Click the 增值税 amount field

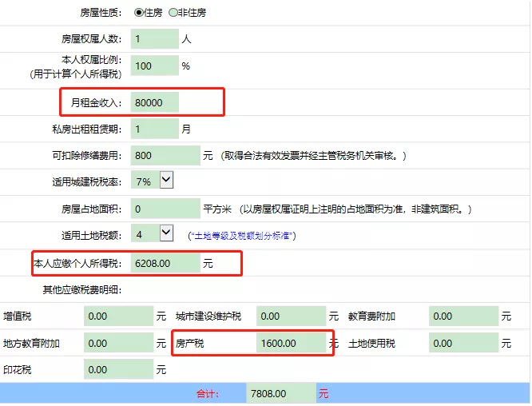tap(119, 316)
